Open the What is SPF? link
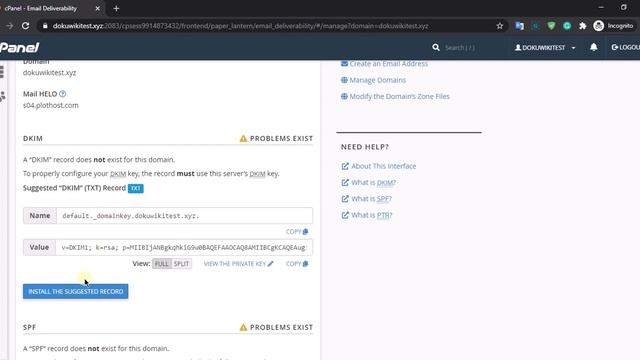Image resolution: width=640 pixels, height=360 pixels. (367, 199)
